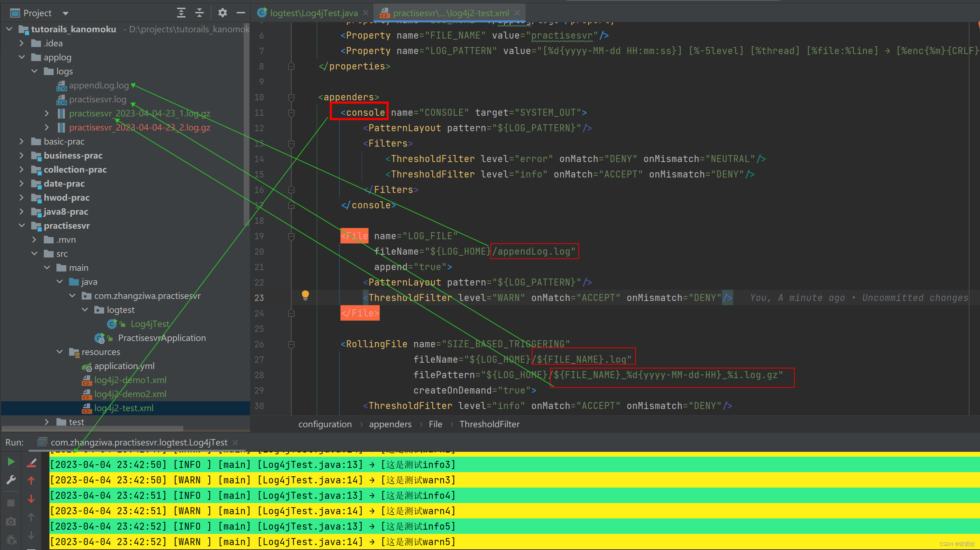
Task: Hide the Project tool window
Action: (241, 13)
